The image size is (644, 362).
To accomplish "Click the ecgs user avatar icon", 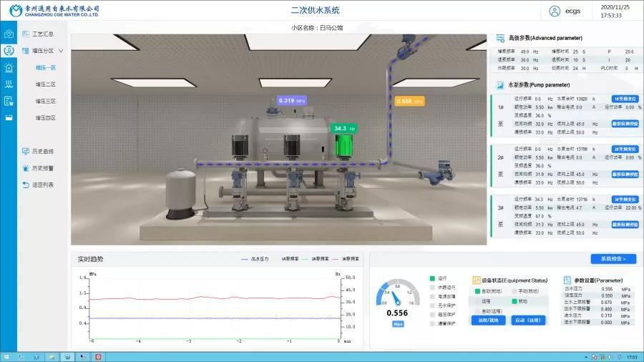I will [x=555, y=11].
